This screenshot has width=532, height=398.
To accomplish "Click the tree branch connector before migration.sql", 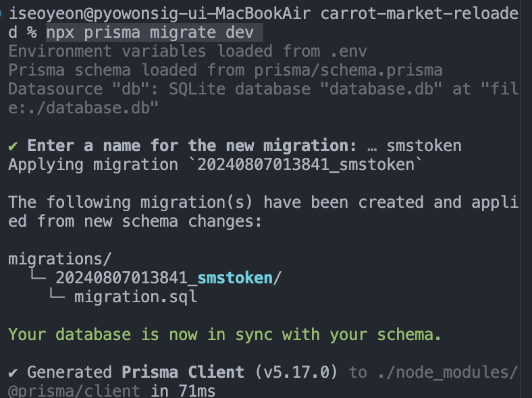I will (x=57, y=294).
